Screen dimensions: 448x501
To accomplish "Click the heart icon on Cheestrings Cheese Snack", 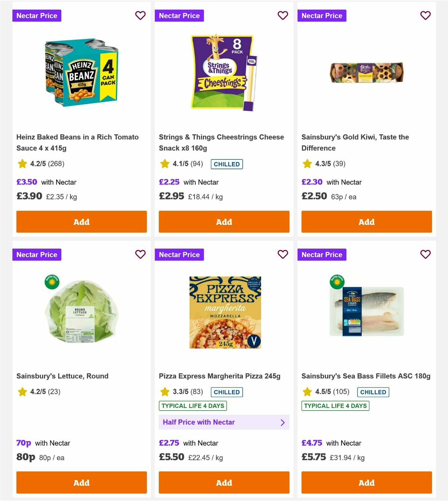I will click(x=283, y=15).
